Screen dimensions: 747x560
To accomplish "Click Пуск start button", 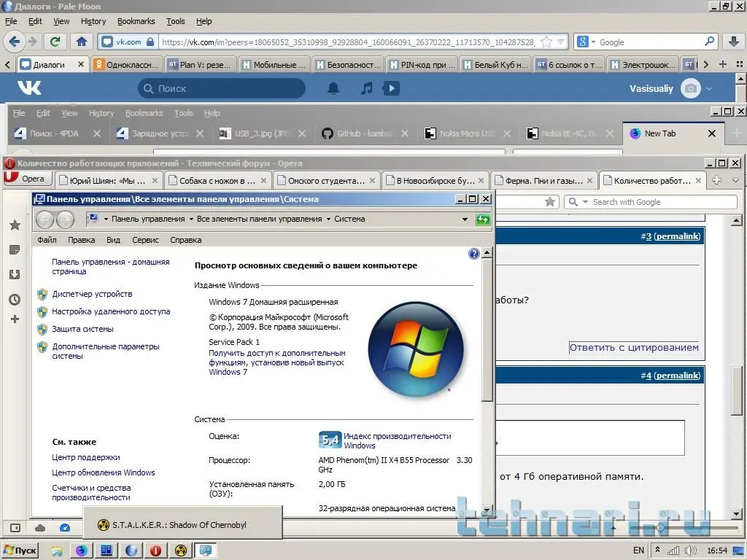I will pyautogui.click(x=20, y=551).
